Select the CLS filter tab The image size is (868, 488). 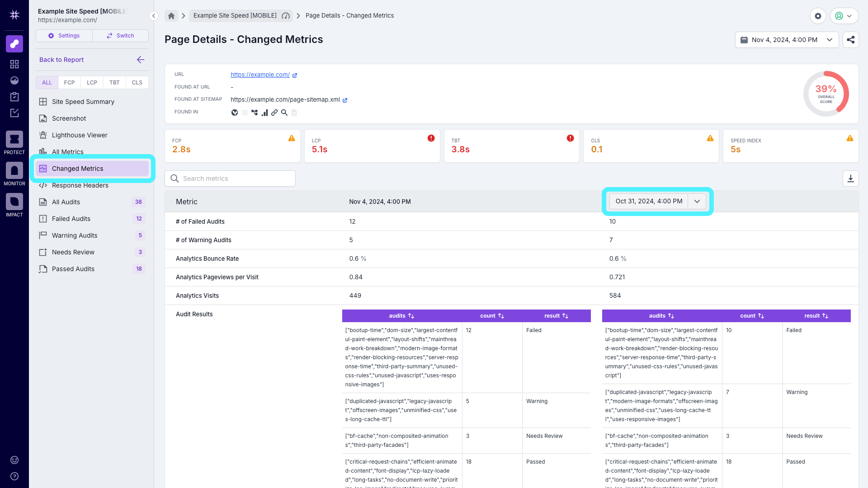[137, 83]
